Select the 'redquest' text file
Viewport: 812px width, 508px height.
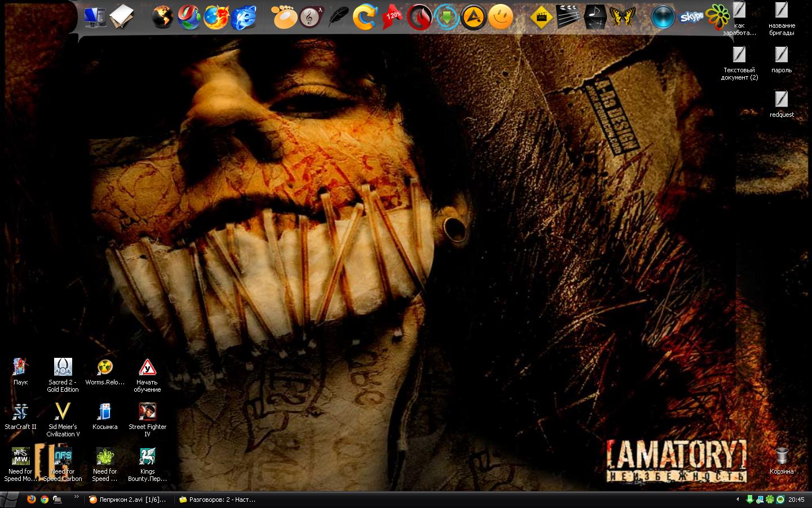pos(782,104)
